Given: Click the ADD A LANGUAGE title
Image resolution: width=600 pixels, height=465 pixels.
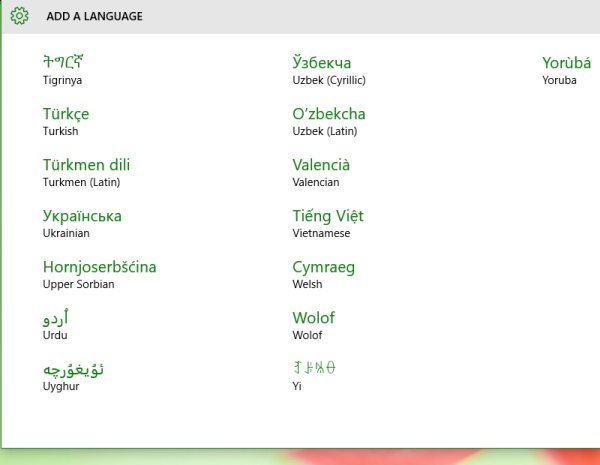Looking at the screenshot, I should [95, 16].
